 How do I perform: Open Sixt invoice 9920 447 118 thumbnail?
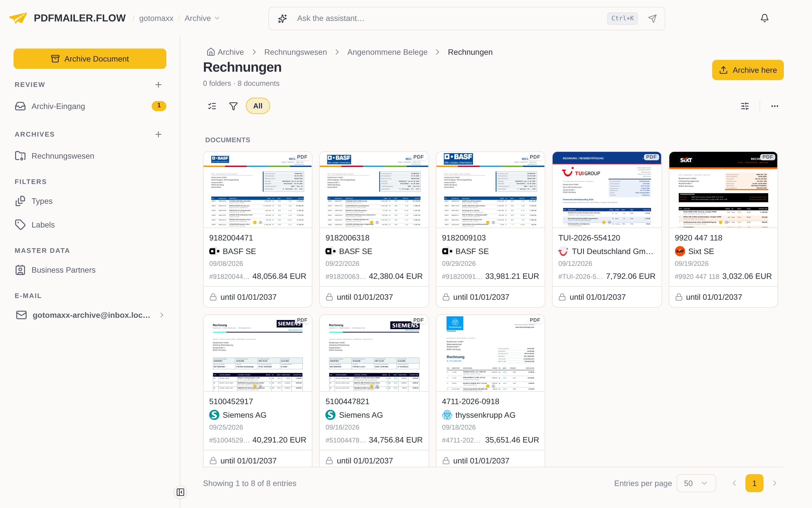coord(723,190)
